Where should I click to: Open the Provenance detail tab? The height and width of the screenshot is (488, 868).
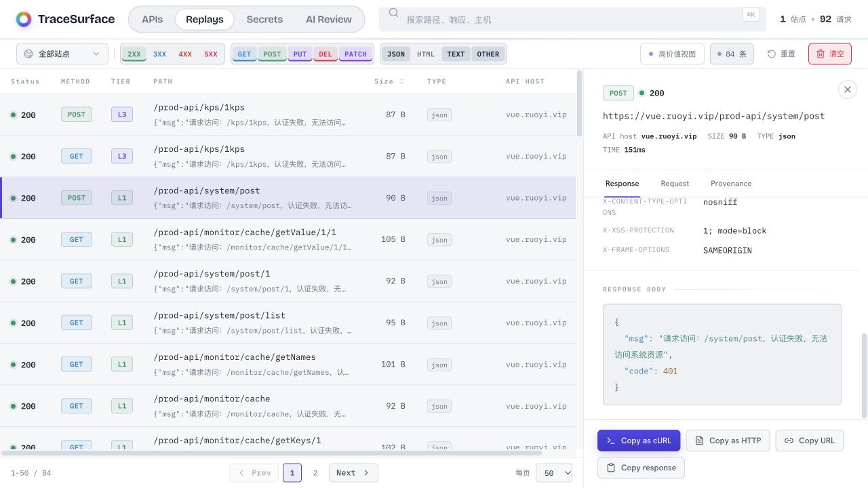tap(731, 184)
